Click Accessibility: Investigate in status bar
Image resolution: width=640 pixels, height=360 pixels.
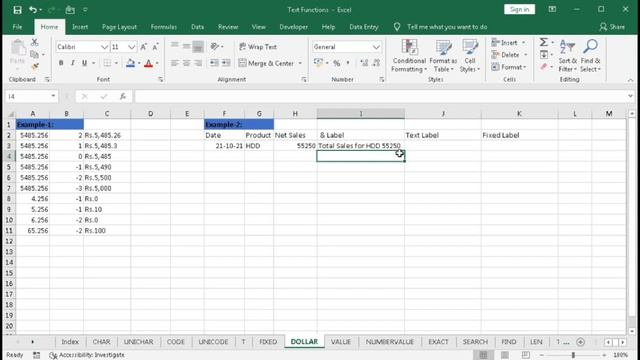87,355
